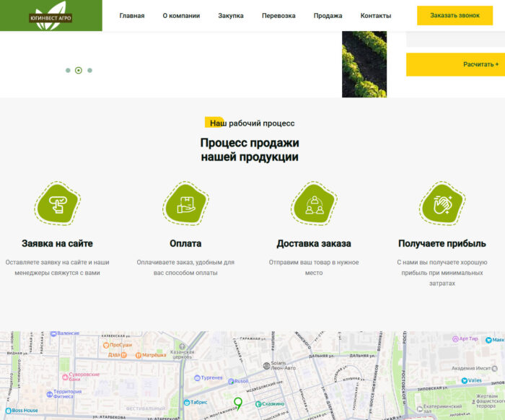Click the Югинвест Агро logo
505x420 pixels.
point(50,15)
